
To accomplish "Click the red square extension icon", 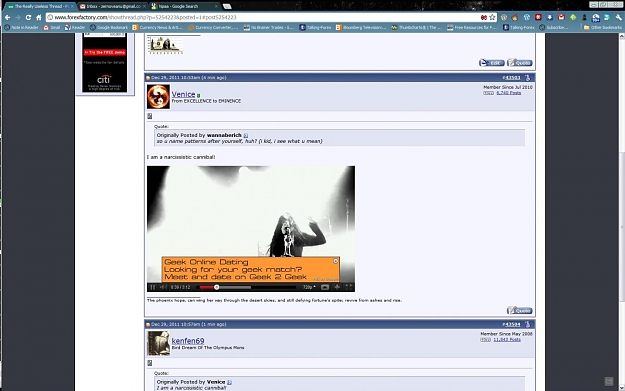I will point(538,18).
